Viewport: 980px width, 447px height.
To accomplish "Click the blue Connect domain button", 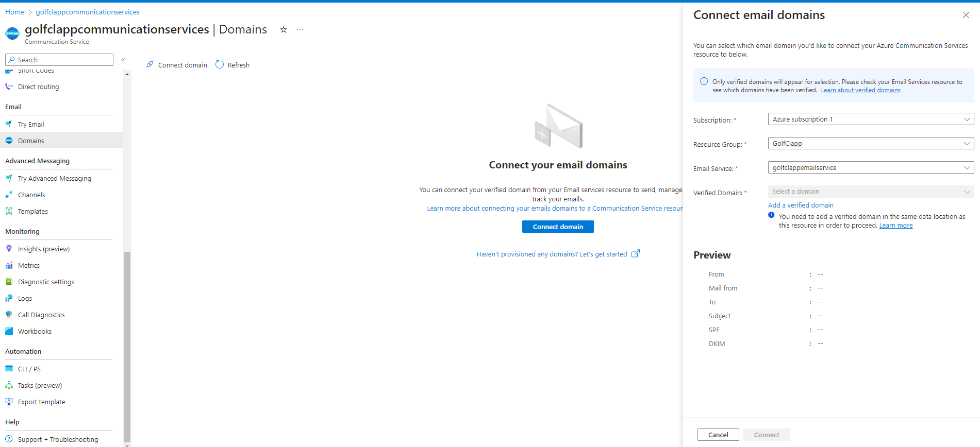I will 558,227.
